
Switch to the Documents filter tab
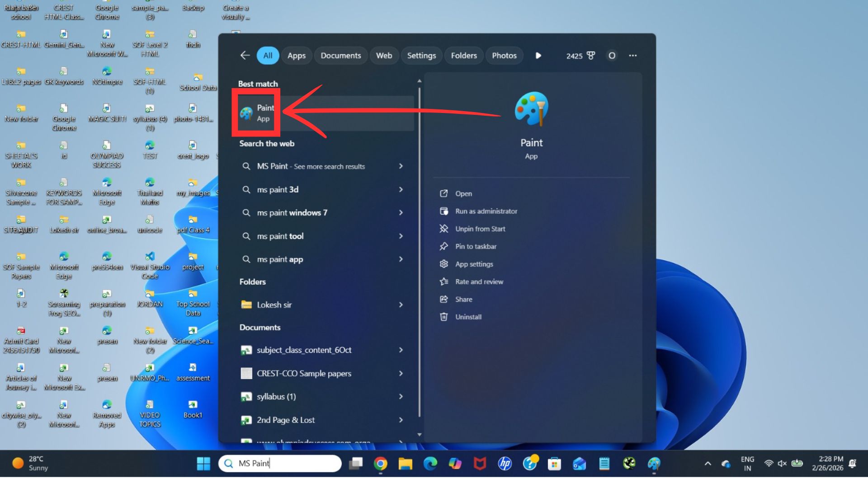coord(340,56)
